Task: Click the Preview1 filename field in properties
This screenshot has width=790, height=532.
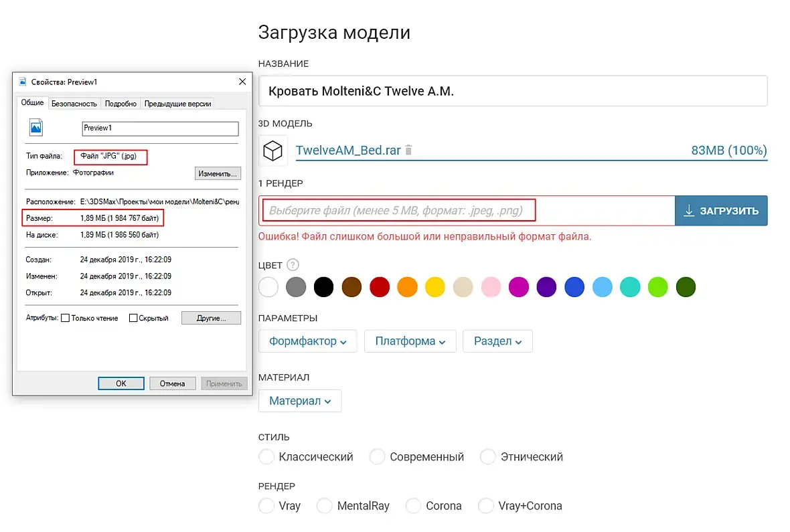Action: tap(160, 128)
